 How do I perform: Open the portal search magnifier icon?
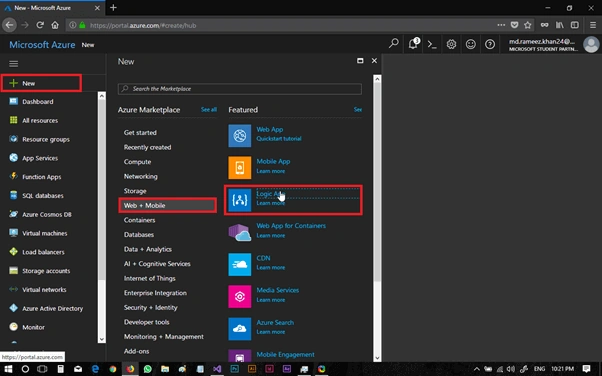[x=394, y=44]
